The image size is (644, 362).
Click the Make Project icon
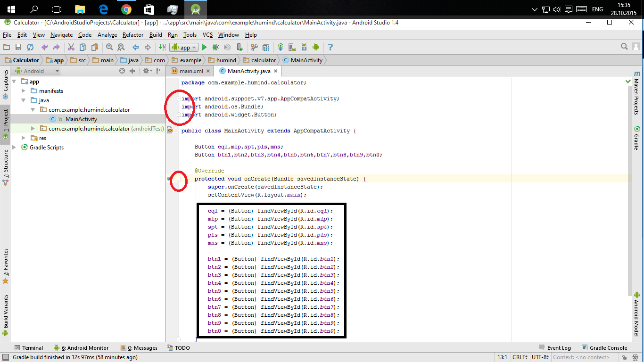point(163,47)
